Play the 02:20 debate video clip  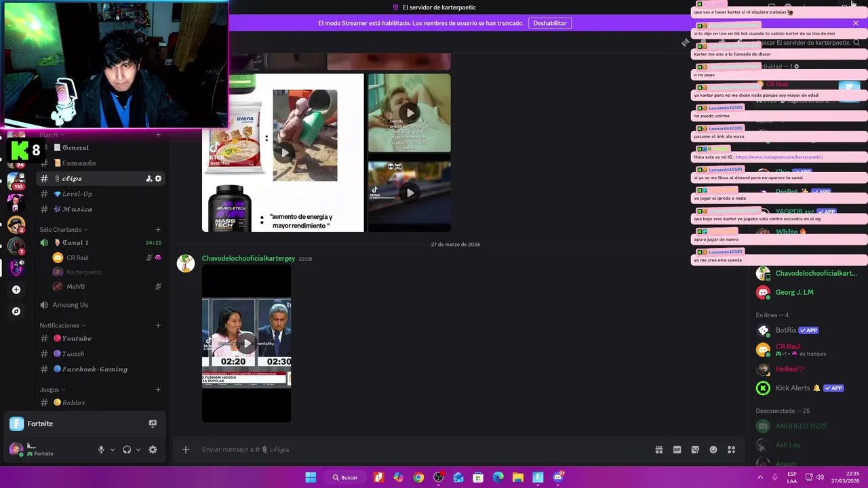point(247,343)
